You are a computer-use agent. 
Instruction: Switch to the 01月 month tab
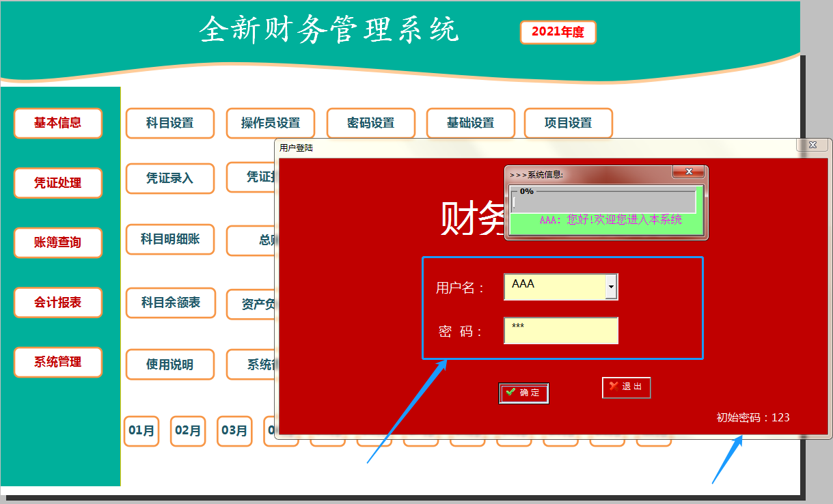point(141,431)
